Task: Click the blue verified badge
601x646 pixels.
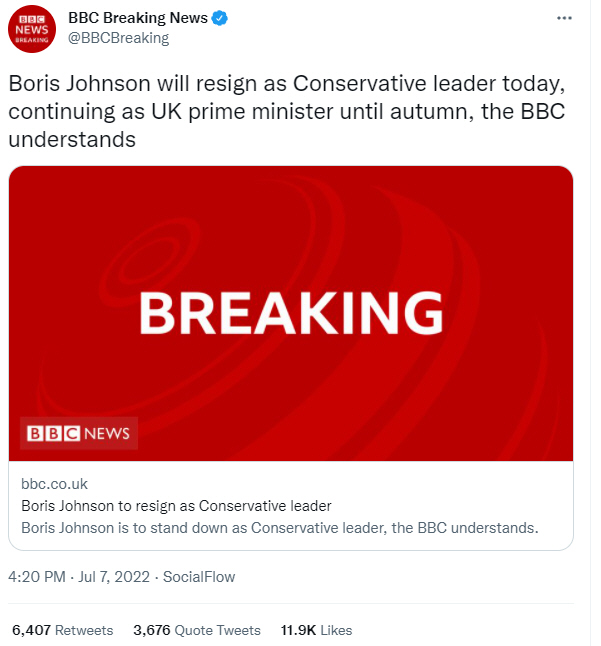Action: pyautogui.click(x=215, y=19)
